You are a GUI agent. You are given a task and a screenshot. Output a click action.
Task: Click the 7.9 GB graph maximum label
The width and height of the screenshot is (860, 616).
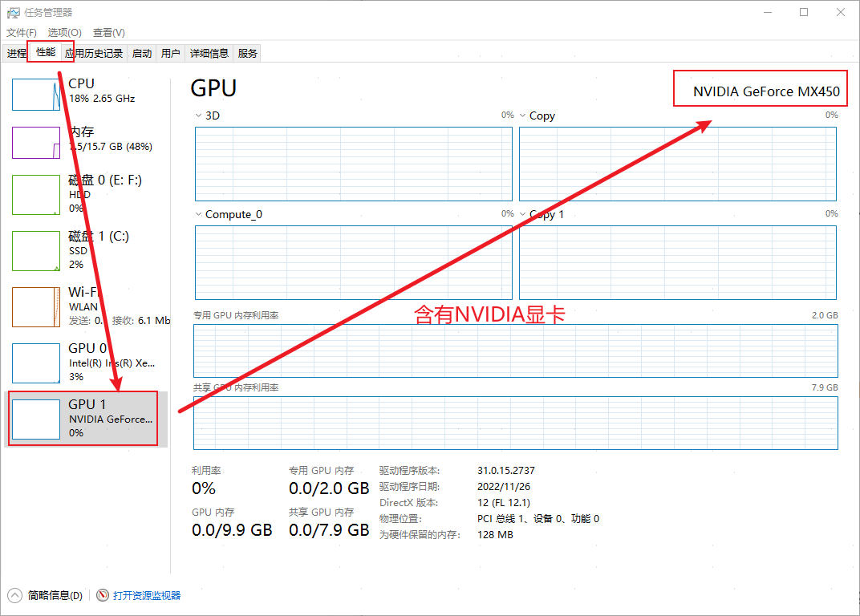pyautogui.click(x=825, y=388)
